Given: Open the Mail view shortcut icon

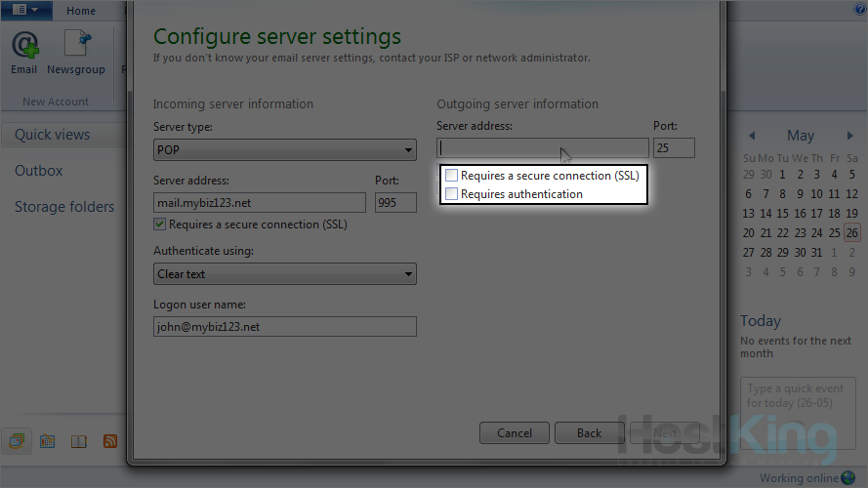Looking at the screenshot, I should (x=17, y=441).
